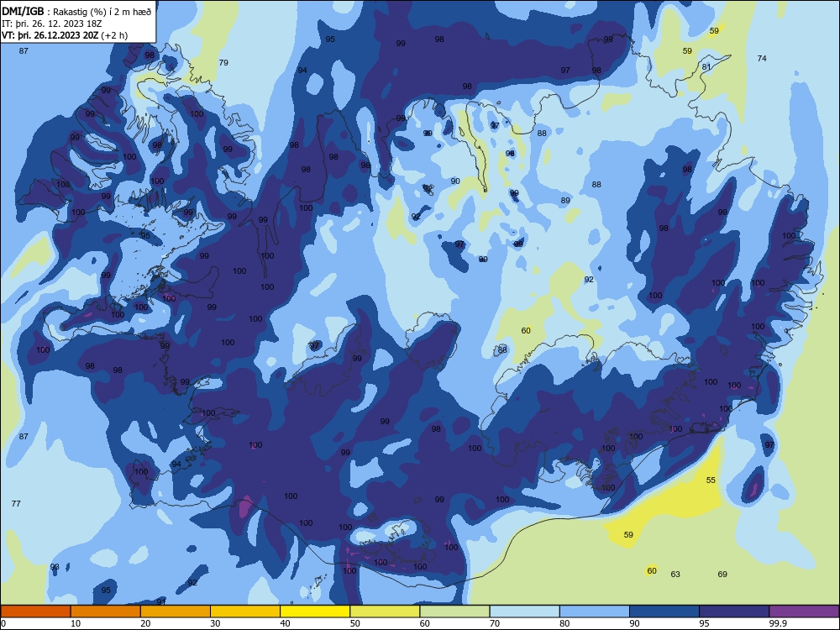Viewport: 840px width, 630px height.
Task: Click the legend tick label '99.9'
Action: (777, 623)
